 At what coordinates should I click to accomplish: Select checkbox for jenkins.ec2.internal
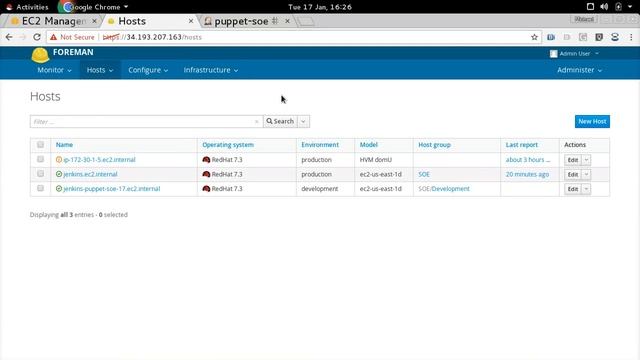pyautogui.click(x=40, y=174)
